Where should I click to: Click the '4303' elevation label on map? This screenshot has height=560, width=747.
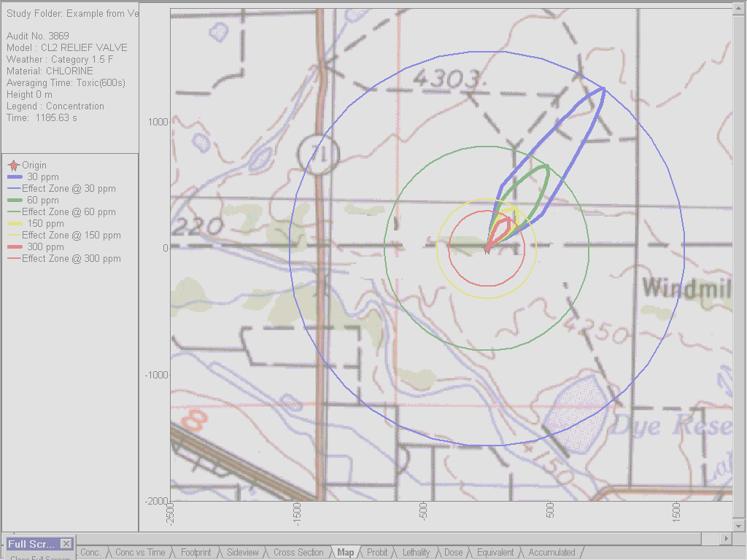click(x=449, y=78)
